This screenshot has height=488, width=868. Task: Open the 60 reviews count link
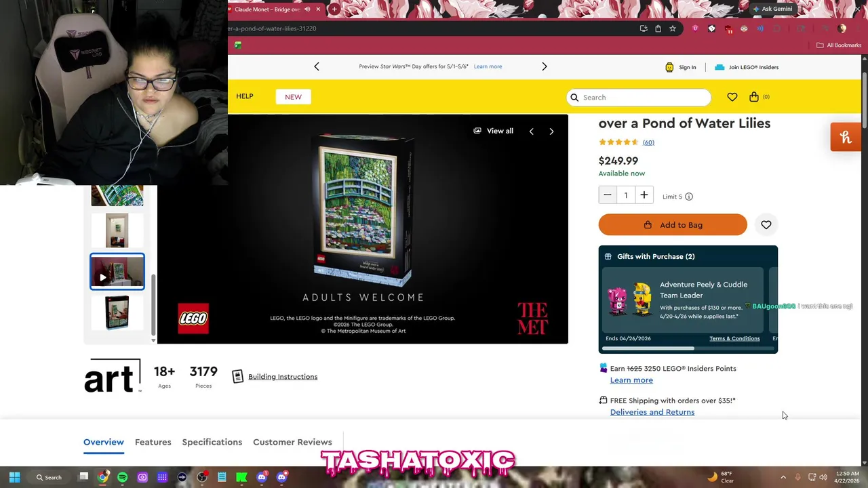pos(648,142)
